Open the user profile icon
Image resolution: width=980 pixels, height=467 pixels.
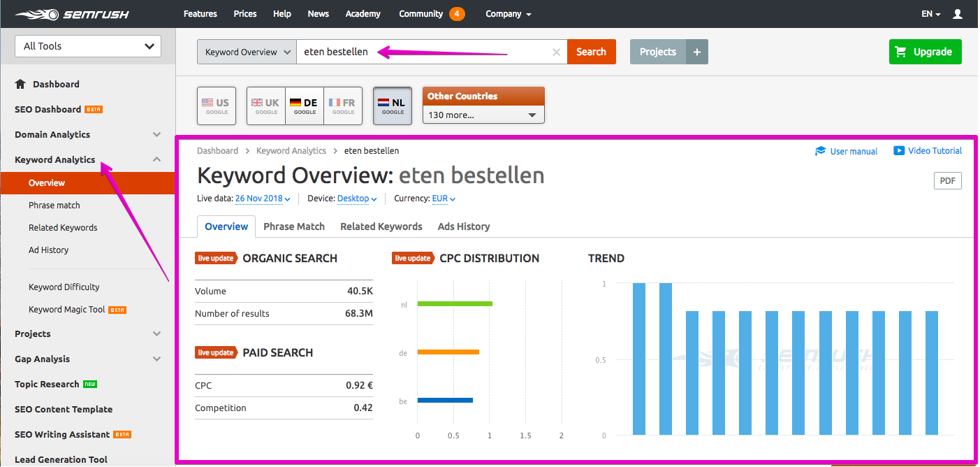957,14
